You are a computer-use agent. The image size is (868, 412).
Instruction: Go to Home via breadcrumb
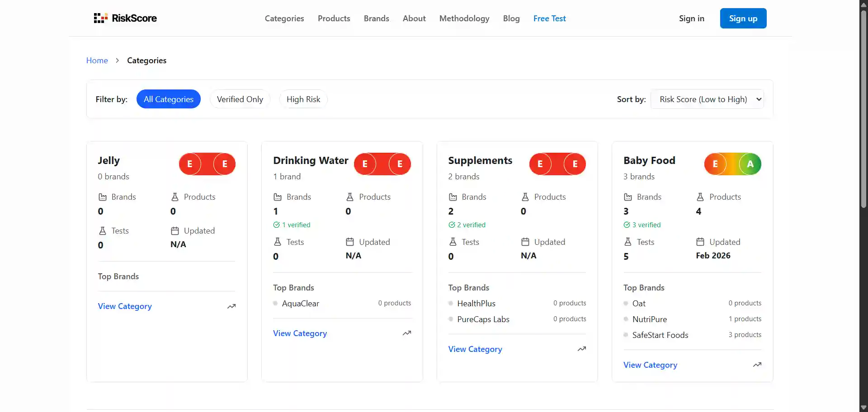97,61
